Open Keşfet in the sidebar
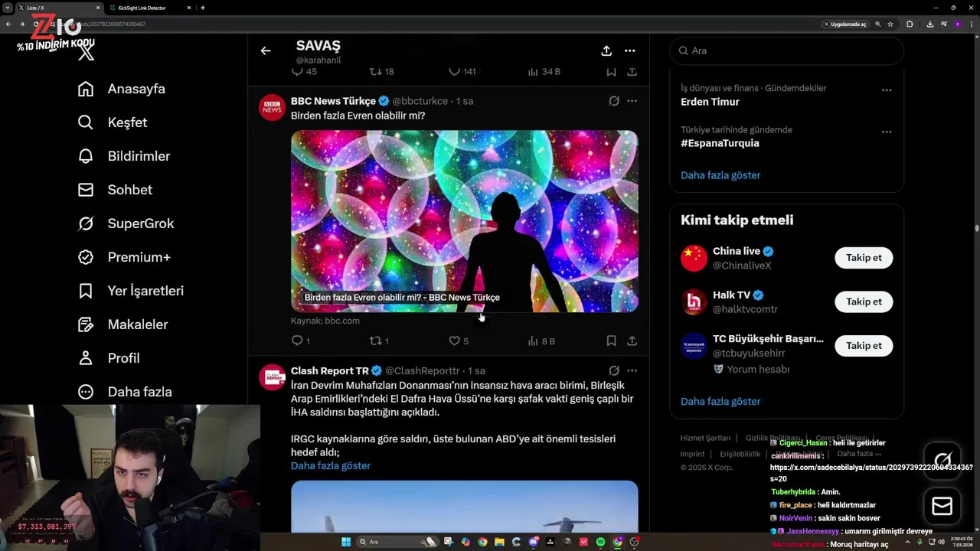980x551 pixels. (x=113, y=122)
